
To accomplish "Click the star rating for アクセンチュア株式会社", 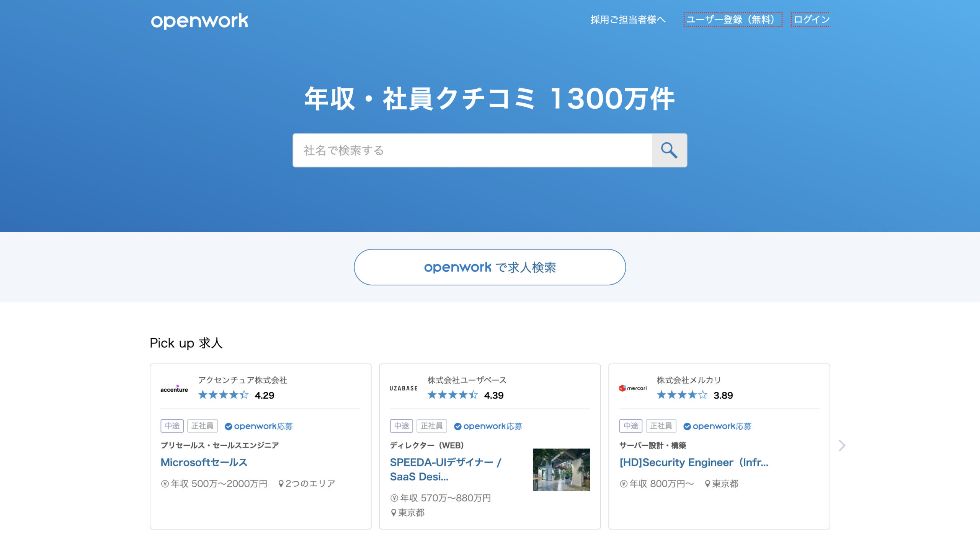I will pos(223,395).
